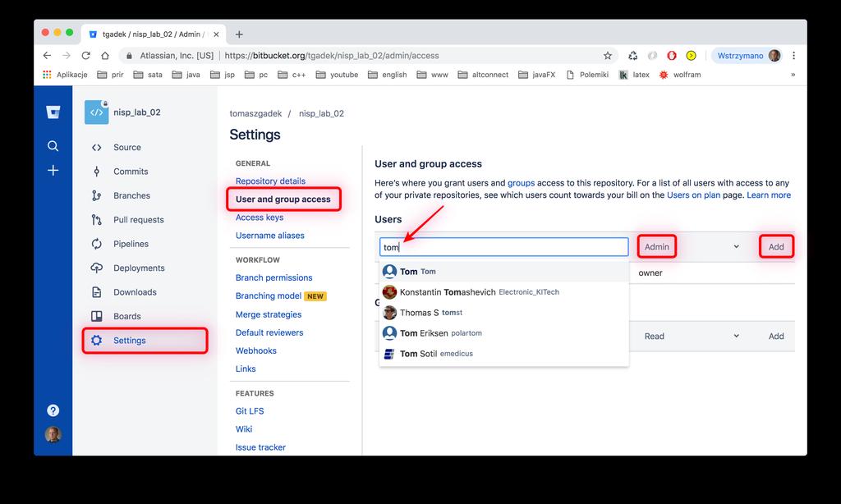The image size is (841, 504).
Task: Open Pipelines in the repository sidebar
Action: click(131, 244)
